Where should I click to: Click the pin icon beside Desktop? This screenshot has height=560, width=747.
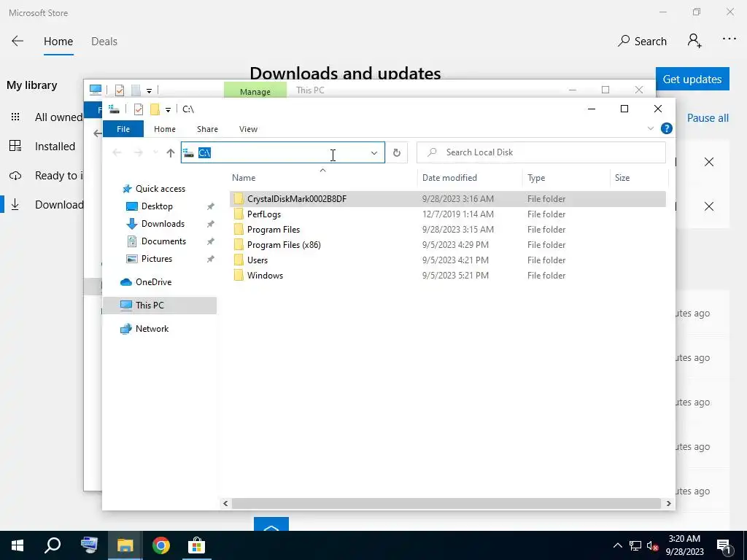[x=210, y=206]
